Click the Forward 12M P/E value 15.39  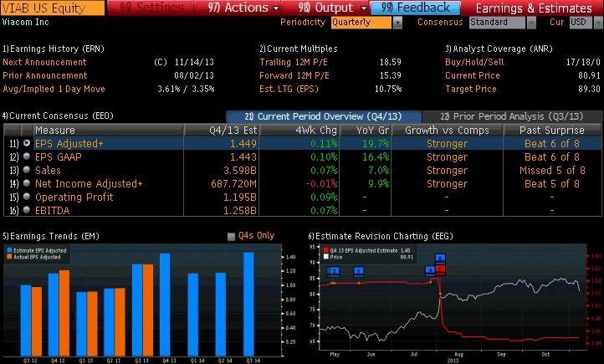[x=390, y=75]
